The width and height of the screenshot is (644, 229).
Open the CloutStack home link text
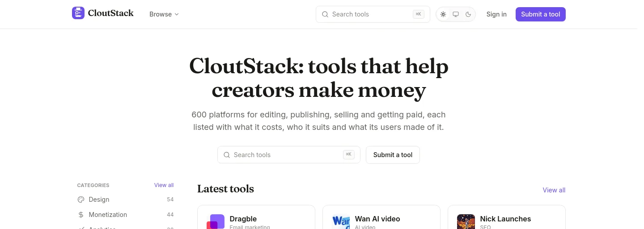coord(110,13)
